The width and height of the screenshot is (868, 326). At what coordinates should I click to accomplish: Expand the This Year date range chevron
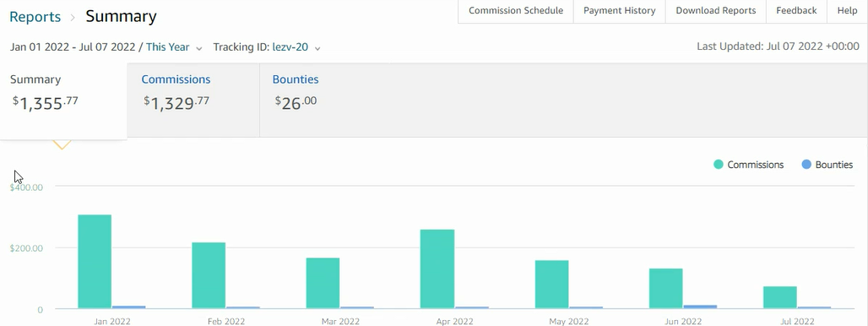click(199, 48)
